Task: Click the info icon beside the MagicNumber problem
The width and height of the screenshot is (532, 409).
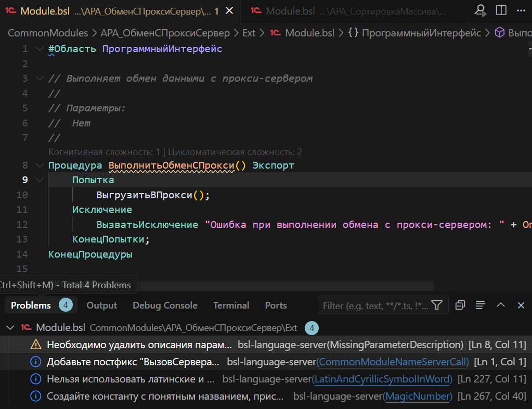Action: point(35,396)
